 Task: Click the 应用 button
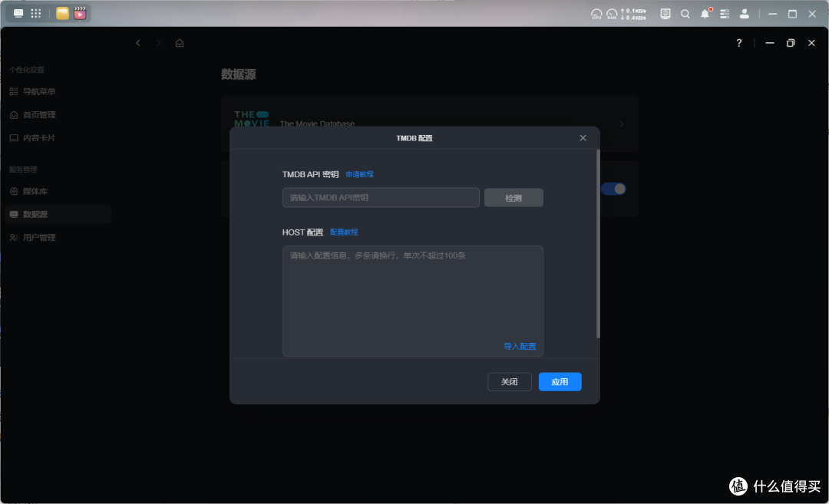[x=560, y=382]
